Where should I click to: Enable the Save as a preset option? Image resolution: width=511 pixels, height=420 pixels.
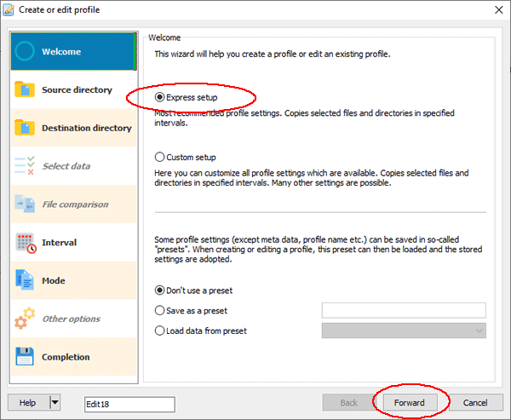click(160, 311)
